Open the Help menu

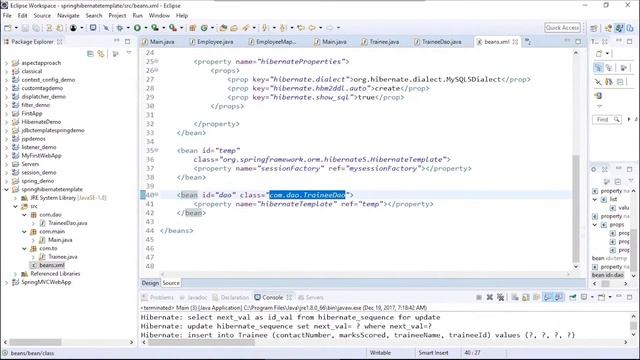pos(182,16)
